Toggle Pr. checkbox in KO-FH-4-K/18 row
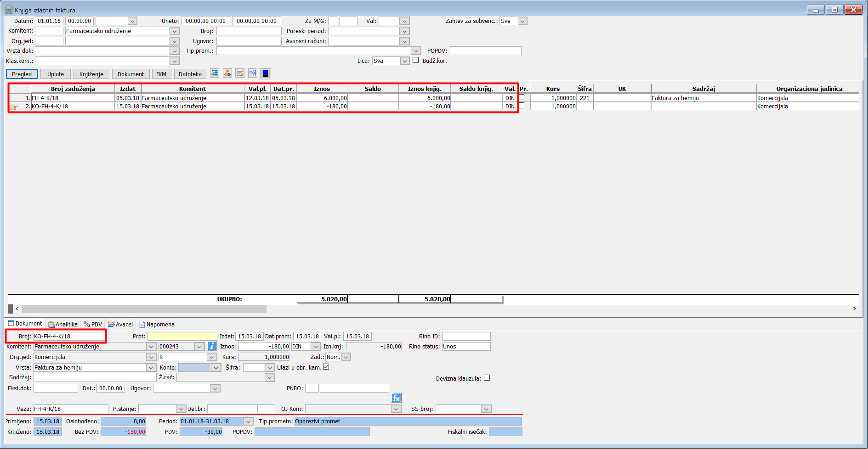The image size is (868, 449). pos(522,106)
